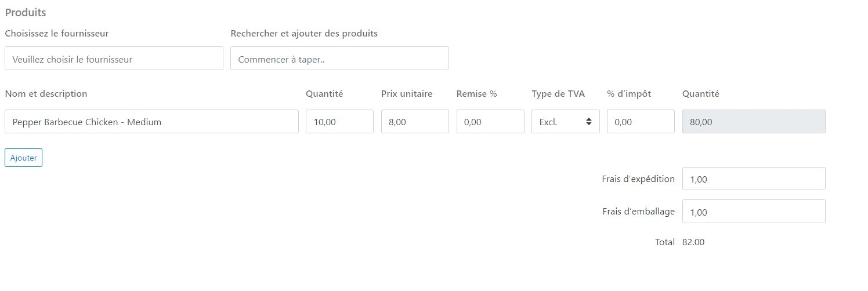
Task: Click the Produits section heading
Action: (26, 12)
